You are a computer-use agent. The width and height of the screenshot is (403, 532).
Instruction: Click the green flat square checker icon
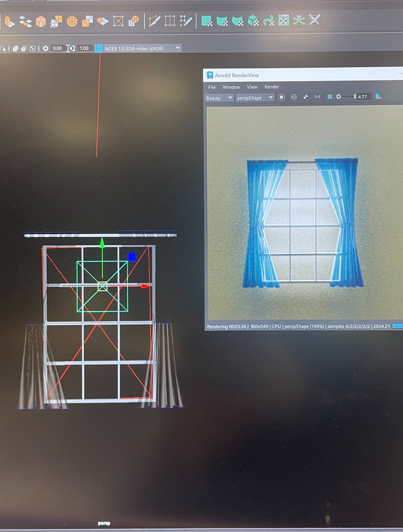coord(207,21)
